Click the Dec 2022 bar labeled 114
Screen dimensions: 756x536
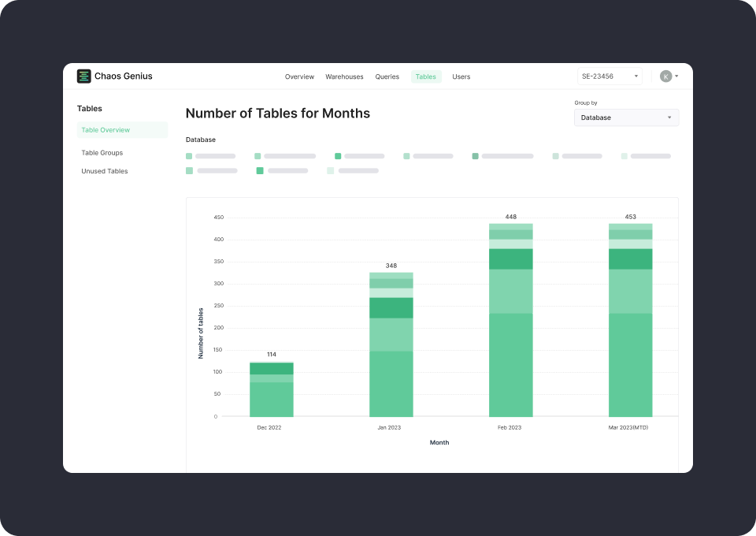(x=270, y=390)
